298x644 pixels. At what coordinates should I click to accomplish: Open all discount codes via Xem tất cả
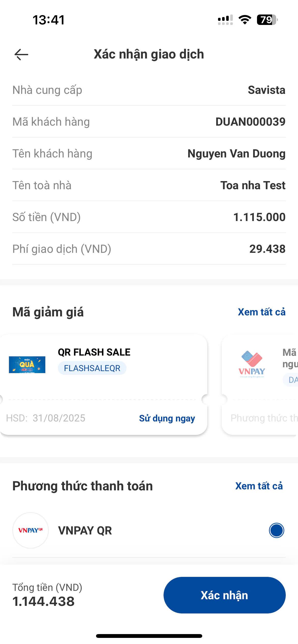coord(262,312)
